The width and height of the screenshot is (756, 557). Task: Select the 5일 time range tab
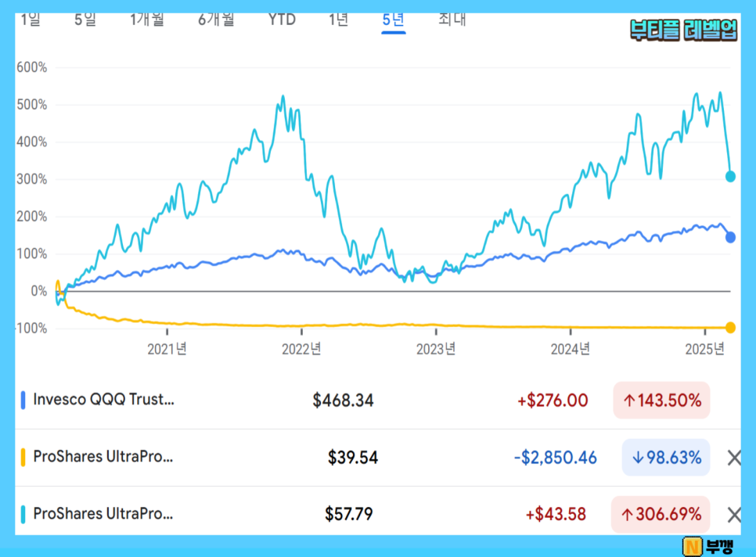pos(85,20)
